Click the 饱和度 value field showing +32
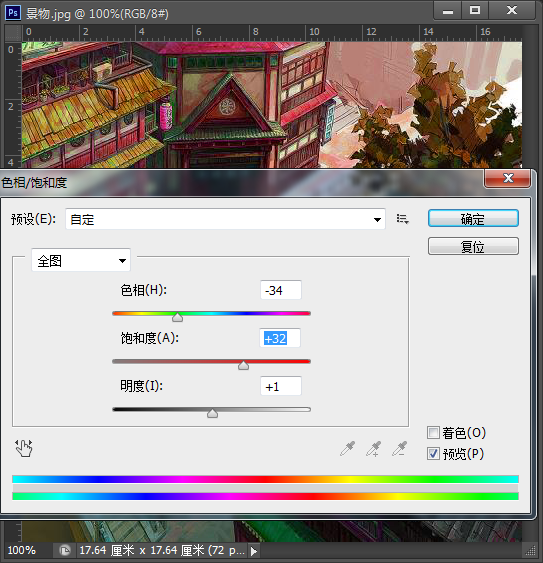 pos(280,338)
